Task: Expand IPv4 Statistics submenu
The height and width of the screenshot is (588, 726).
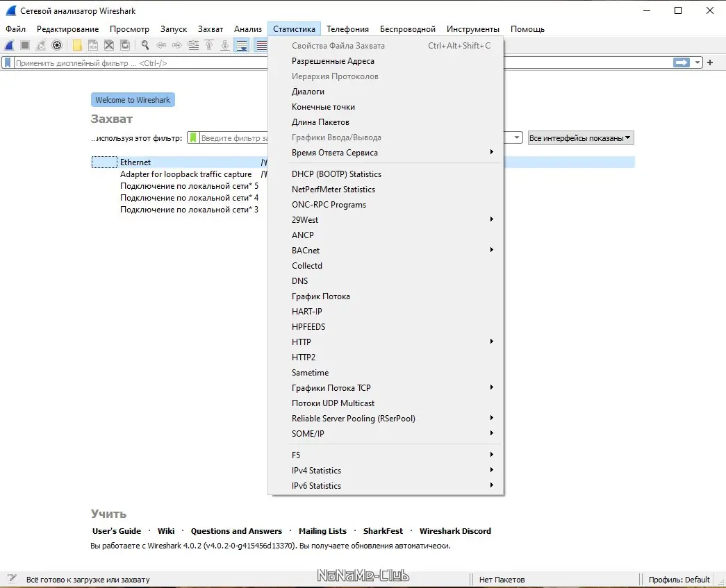Action: tap(386, 471)
